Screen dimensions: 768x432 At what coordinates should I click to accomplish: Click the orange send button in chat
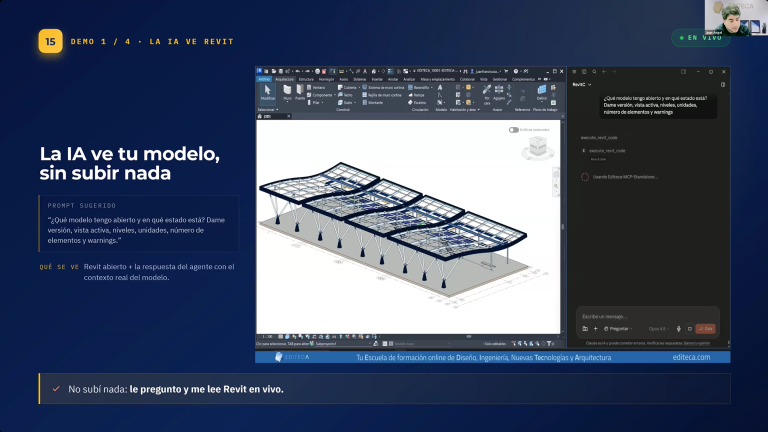pyautogui.click(x=706, y=329)
